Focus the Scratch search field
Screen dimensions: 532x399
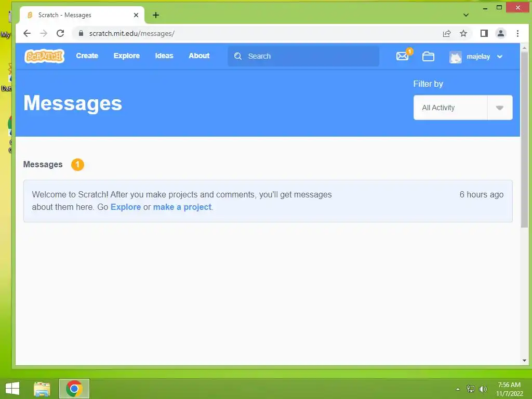[303, 56]
